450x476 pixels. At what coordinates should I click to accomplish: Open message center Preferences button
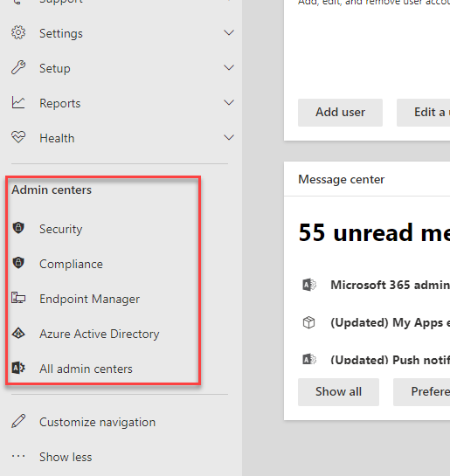[x=421, y=392]
